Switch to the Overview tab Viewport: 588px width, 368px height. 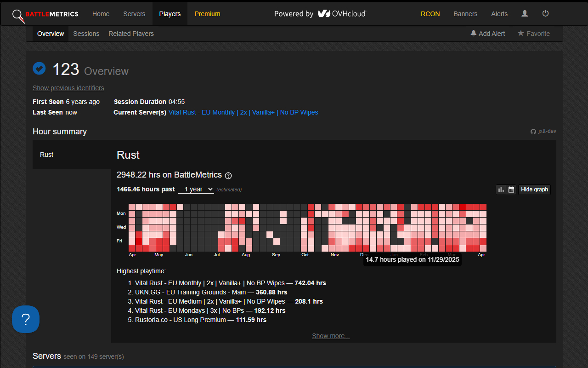[51, 34]
